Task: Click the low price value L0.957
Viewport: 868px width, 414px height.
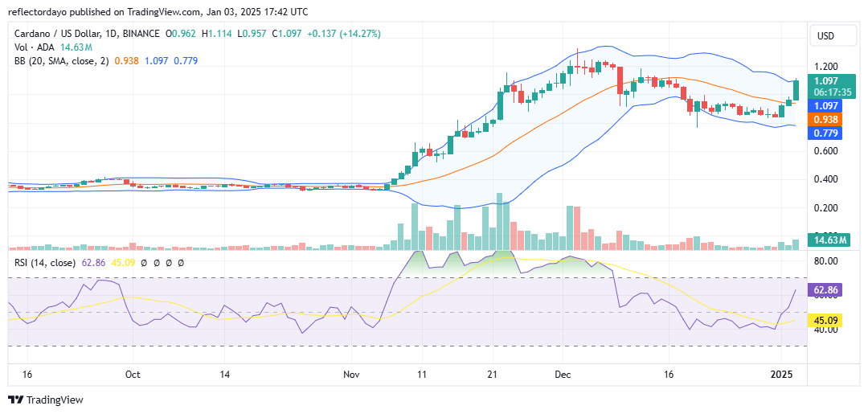Action: pos(253,34)
